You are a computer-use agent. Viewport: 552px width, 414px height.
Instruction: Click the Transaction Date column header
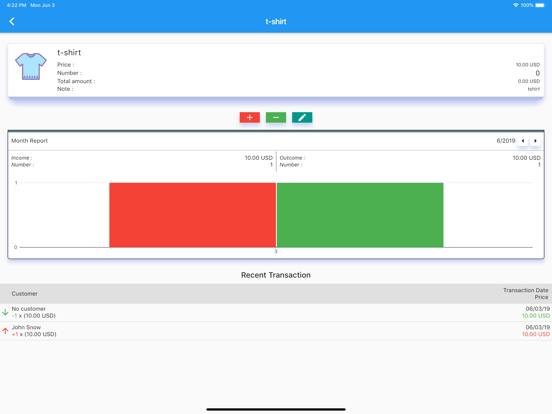click(525, 290)
